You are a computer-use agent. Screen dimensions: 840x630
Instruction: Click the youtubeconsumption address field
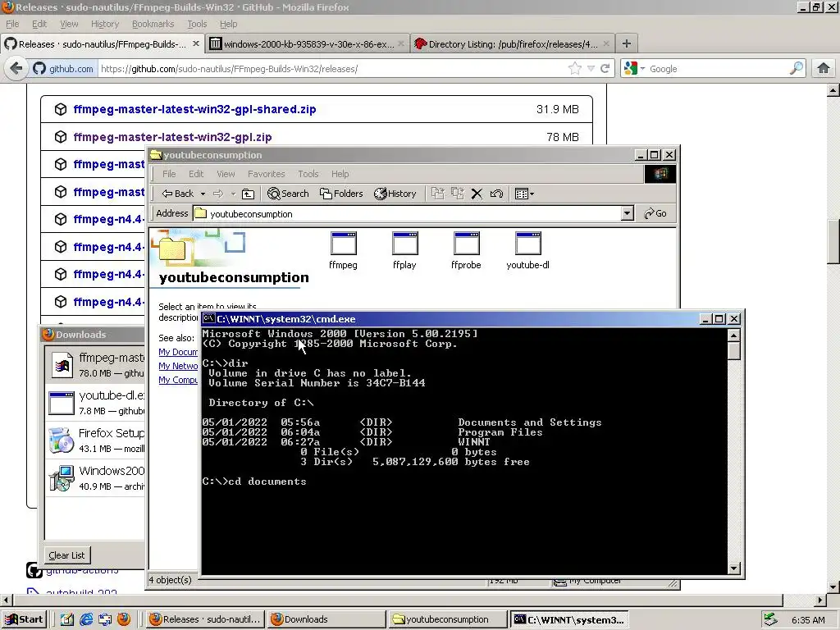(x=407, y=213)
